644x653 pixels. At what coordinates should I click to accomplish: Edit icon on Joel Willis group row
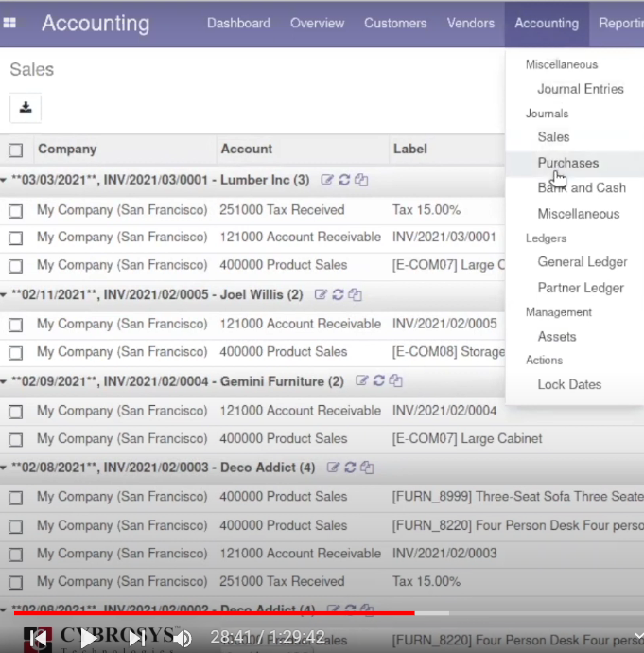click(x=321, y=295)
